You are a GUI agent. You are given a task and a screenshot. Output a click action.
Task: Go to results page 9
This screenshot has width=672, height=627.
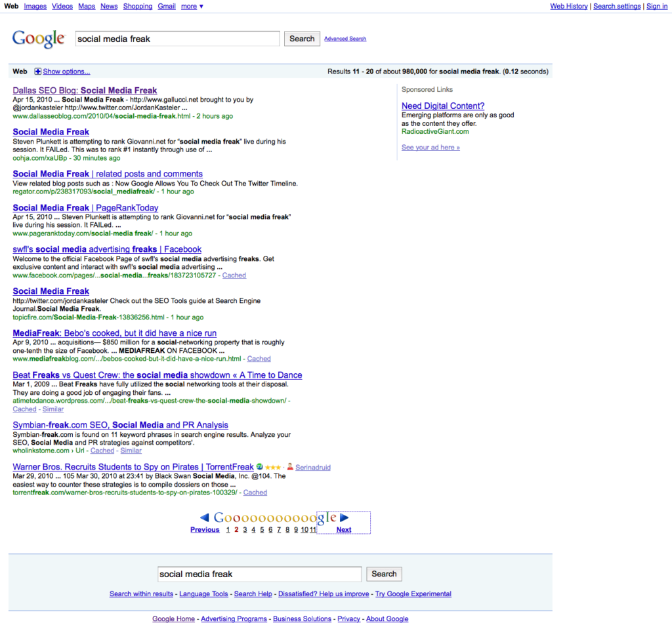click(x=296, y=530)
